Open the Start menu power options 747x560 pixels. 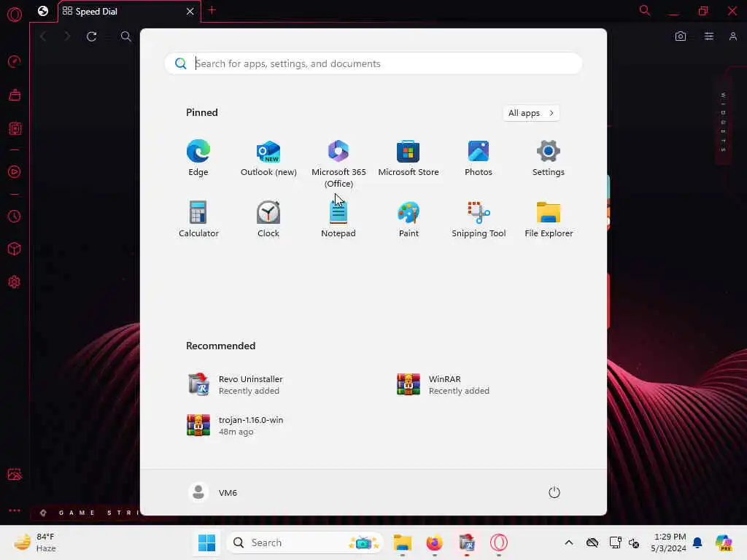(x=554, y=492)
